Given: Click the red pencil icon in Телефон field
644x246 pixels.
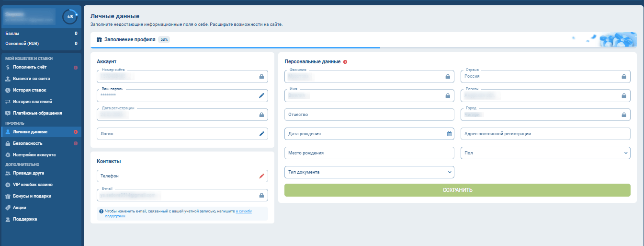Looking at the screenshot, I should pyautogui.click(x=261, y=176).
